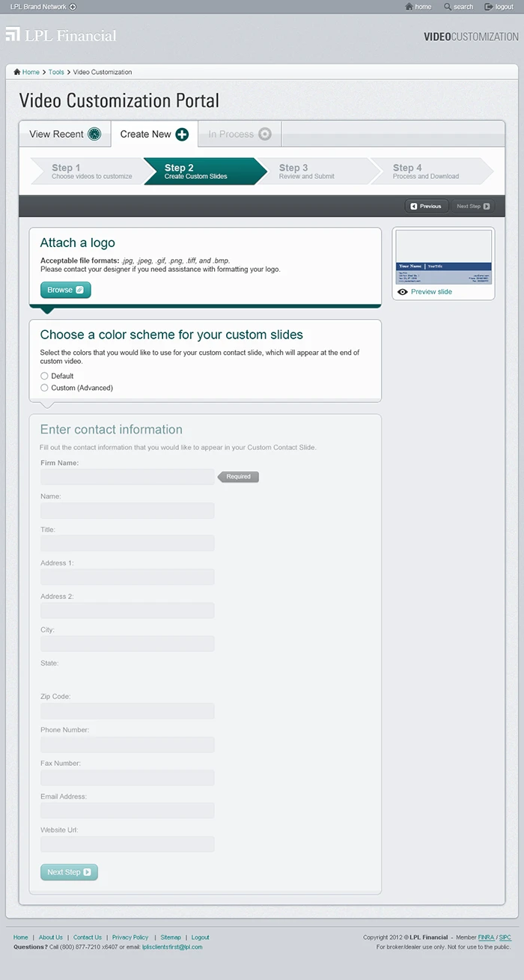Click the clock icon on View Recent

[x=94, y=134]
